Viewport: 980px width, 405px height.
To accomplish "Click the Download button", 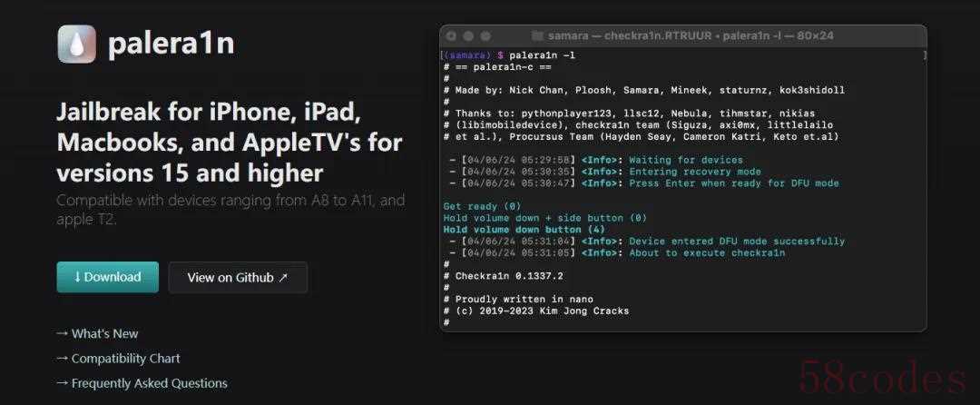I will click(107, 277).
